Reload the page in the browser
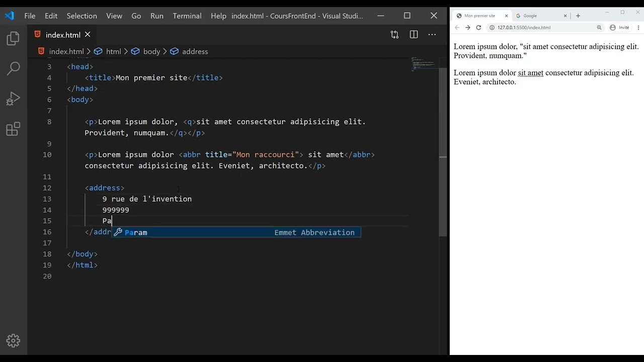Screen dimensions: 644x362 [478, 28]
